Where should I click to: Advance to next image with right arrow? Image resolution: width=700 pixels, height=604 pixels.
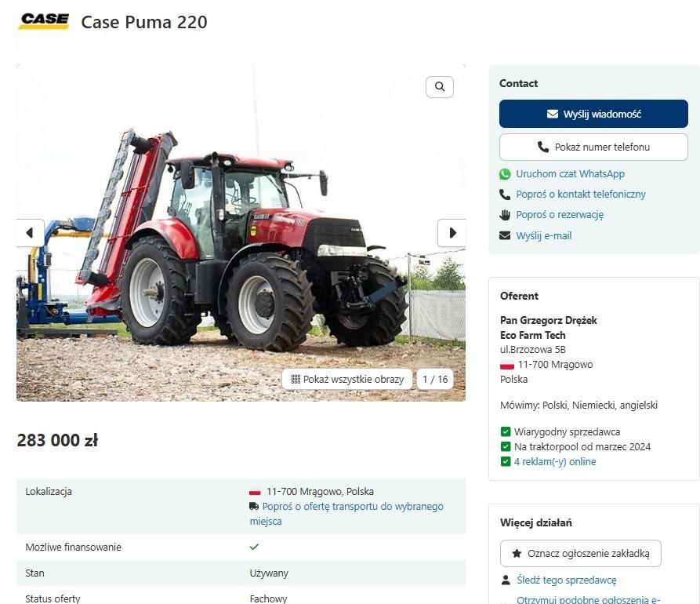click(x=452, y=233)
